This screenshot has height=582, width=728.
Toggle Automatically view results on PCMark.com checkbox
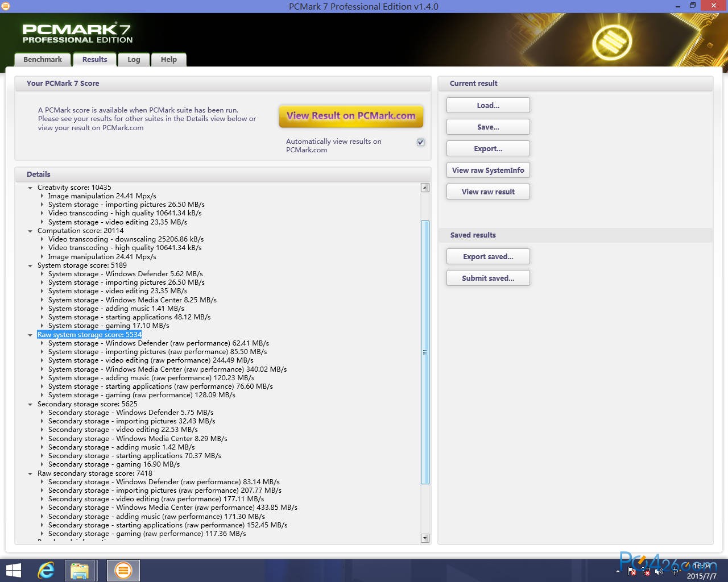pyautogui.click(x=420, y=142)
